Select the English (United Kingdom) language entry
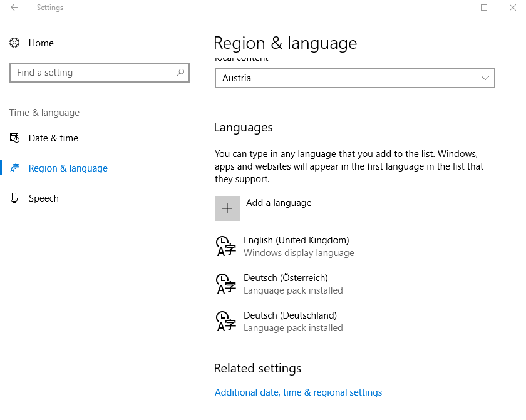 click(296, 246)
